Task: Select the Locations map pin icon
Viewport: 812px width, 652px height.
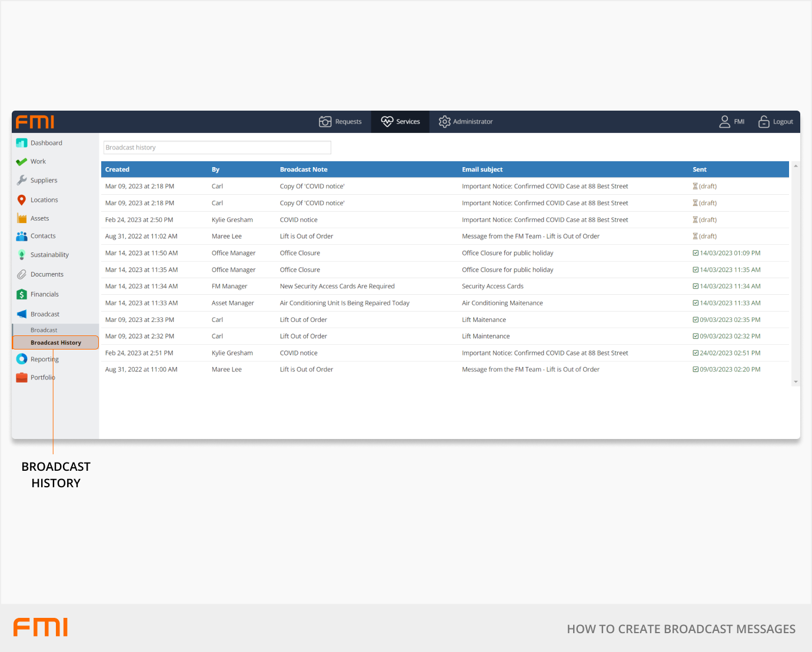Action: point(22,200)
